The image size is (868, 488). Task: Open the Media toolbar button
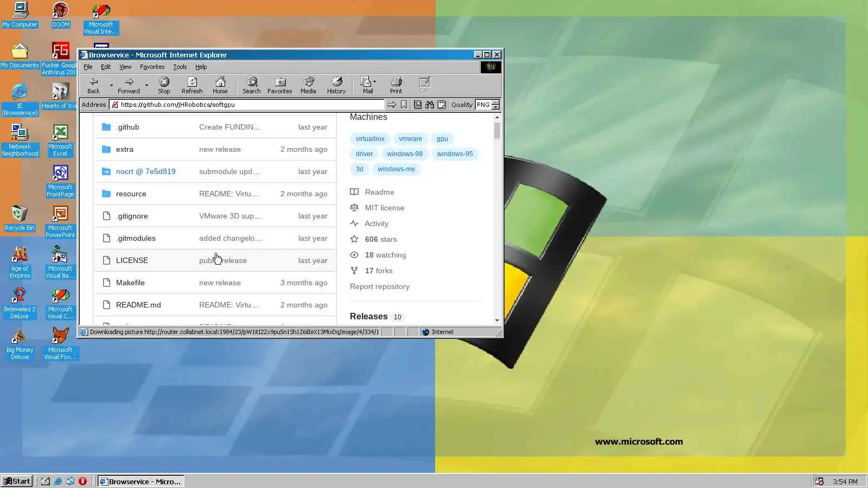[308, 85]
